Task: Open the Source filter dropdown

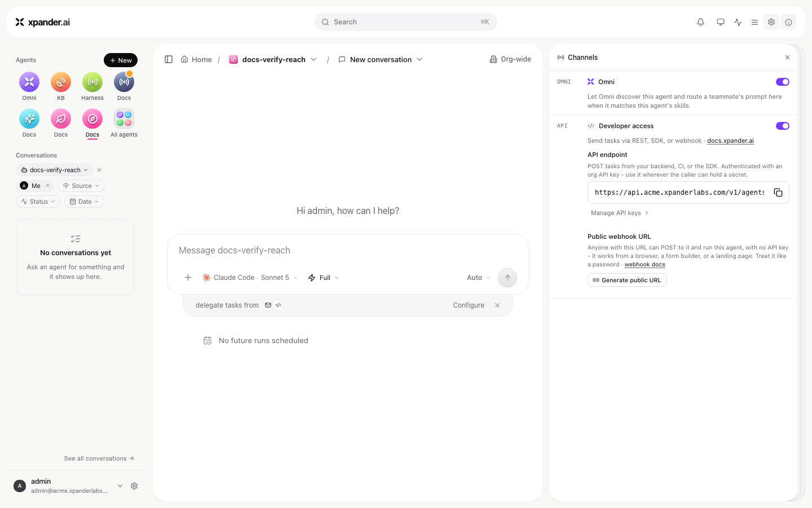Action: pos(81,186)
